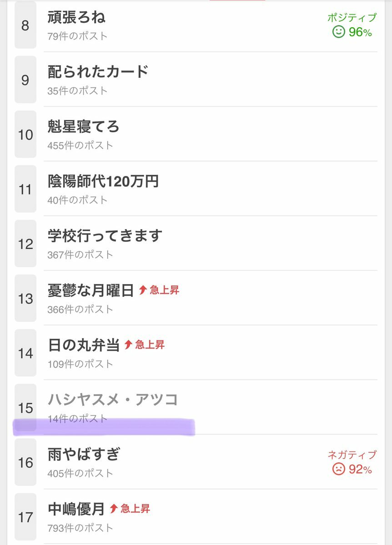
Task: Select rank number 10 badge
Action: click(x=25, y=134)
